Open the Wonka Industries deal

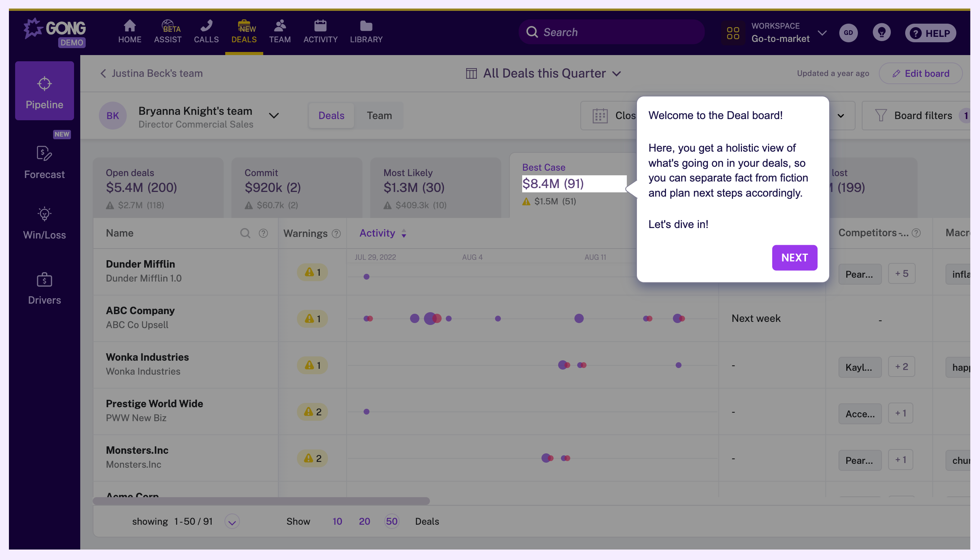pyautogui.click(x=147, y=357)
